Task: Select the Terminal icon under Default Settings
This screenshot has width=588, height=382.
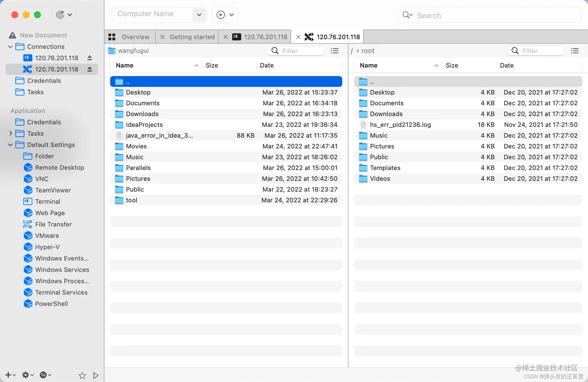Action: pyautogui.click(x=28, y=202)
